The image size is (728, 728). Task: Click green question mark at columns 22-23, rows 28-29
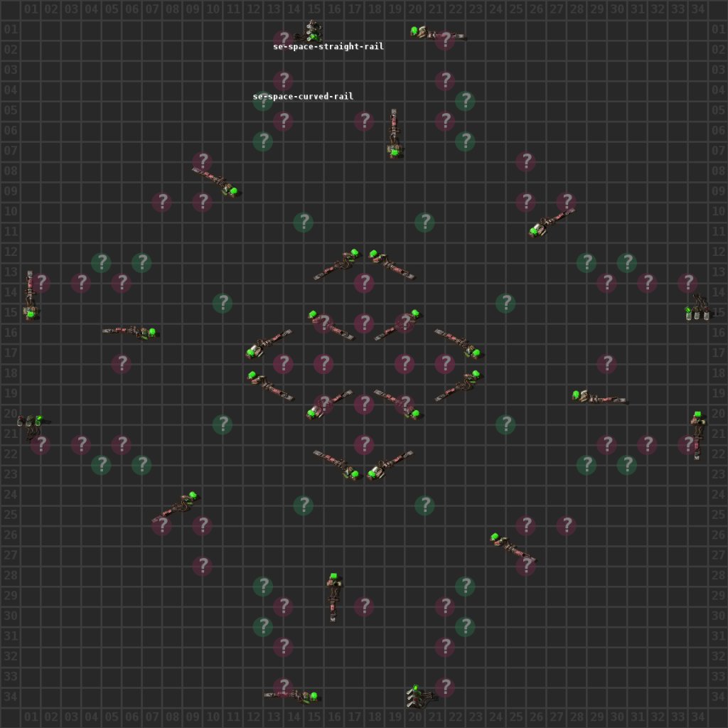[465, 586]
